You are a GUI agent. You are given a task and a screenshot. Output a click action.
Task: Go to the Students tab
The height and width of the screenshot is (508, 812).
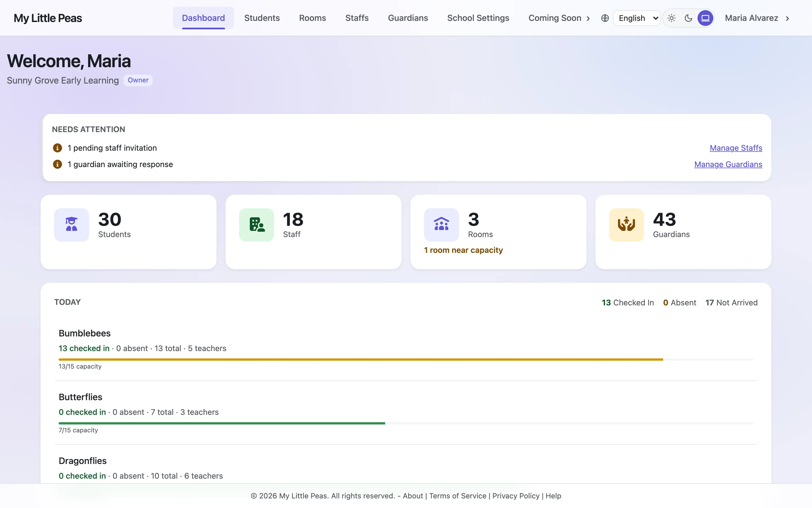click(x=262, y=18)
